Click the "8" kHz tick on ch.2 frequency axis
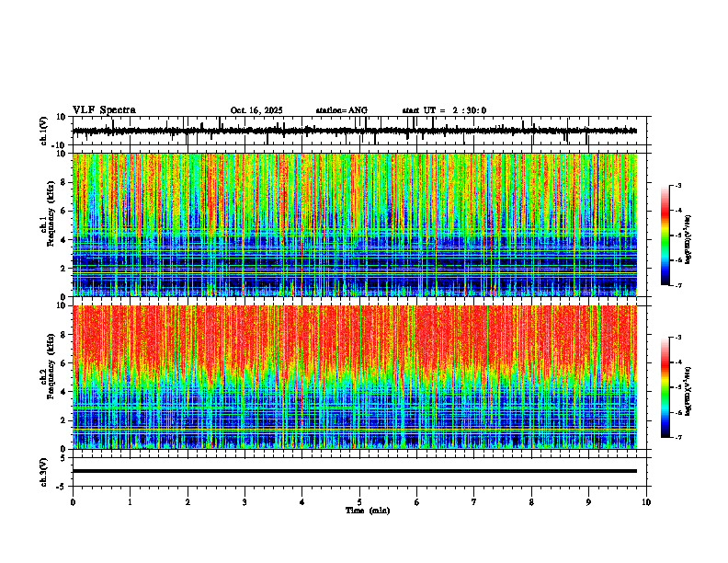The width and height of the screenshot is (728, 563). click(x=63, y=335)
